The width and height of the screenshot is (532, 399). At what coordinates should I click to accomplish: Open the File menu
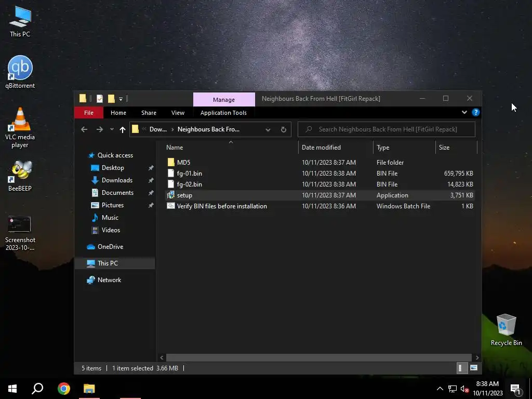[x=88, y=113]
